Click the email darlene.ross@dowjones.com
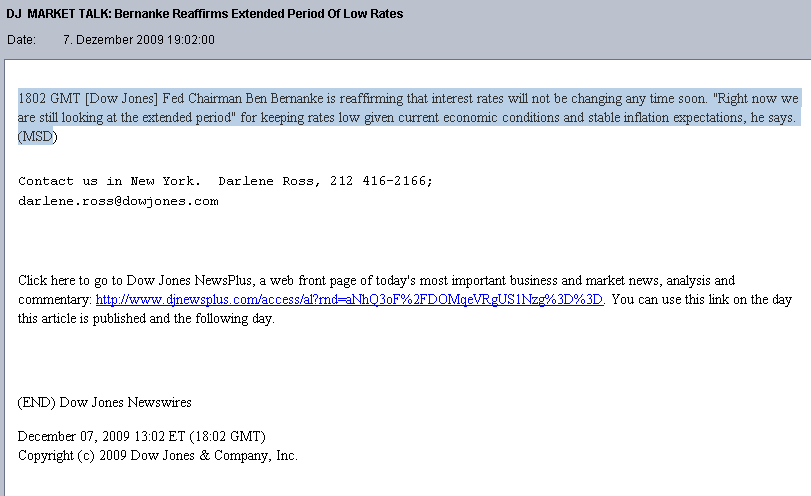The height and width of the screenshot is (496, 811). pos(118,201)
